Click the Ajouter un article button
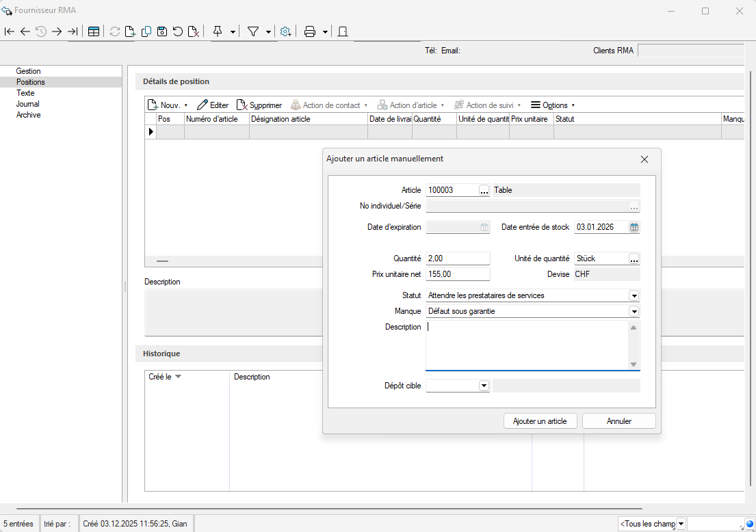Screen dimensions: 756x532 tap(540, 421)
